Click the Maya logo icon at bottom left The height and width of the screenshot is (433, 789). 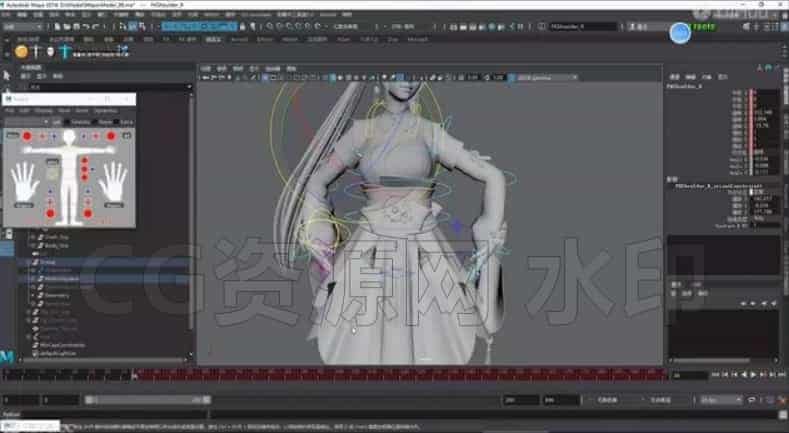point(7,357)
